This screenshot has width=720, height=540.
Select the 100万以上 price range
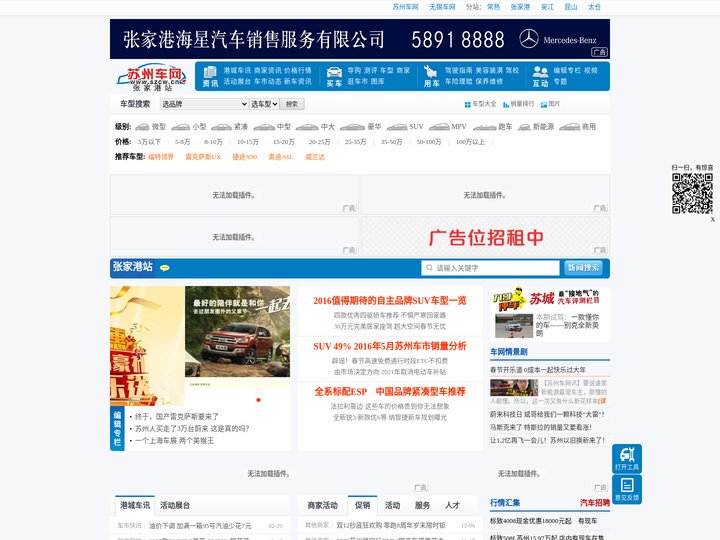pos(470,142)
